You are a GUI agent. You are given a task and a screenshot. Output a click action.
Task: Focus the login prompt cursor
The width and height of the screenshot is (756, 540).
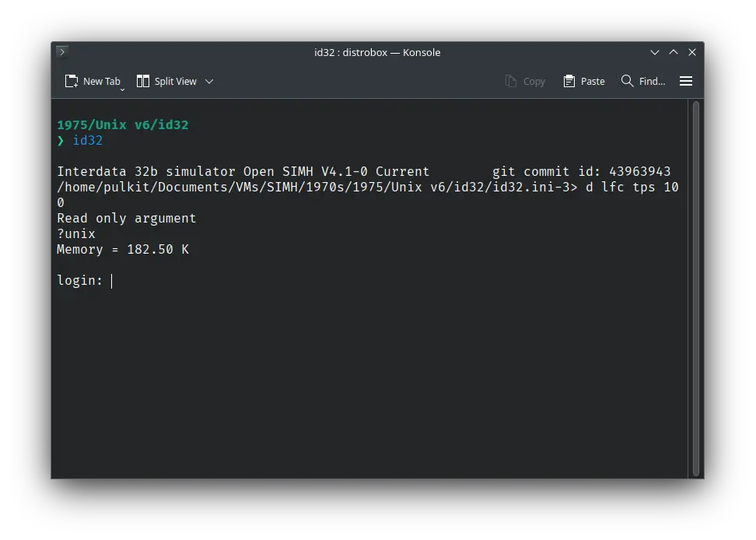pyautogui.click(x=112, y=281)
